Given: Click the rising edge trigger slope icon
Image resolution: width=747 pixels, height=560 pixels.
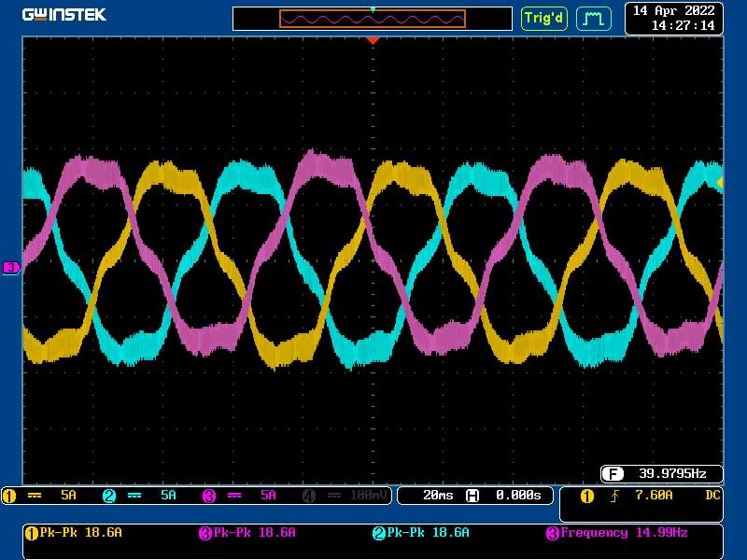Looking at the screenshot, I should click(614, 497).
